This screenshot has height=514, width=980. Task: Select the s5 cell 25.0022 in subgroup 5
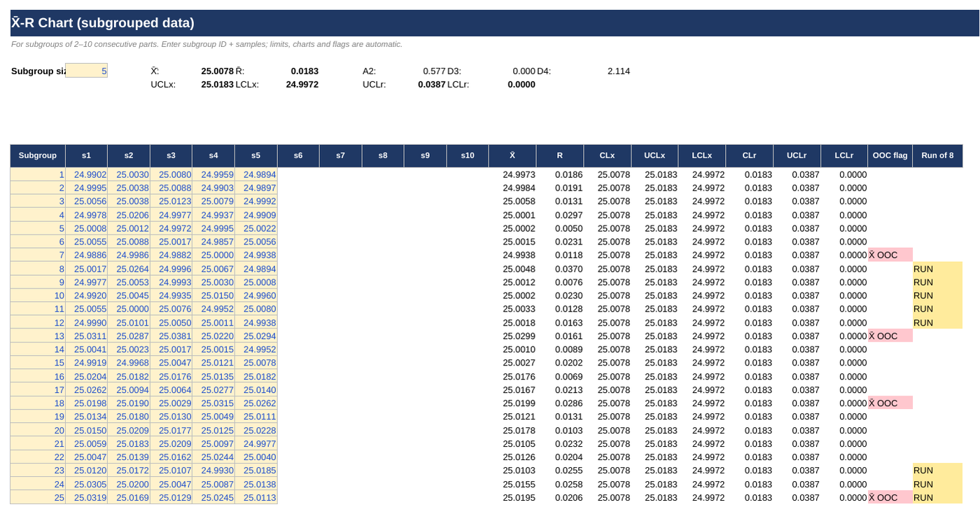(x=255, y=228)
